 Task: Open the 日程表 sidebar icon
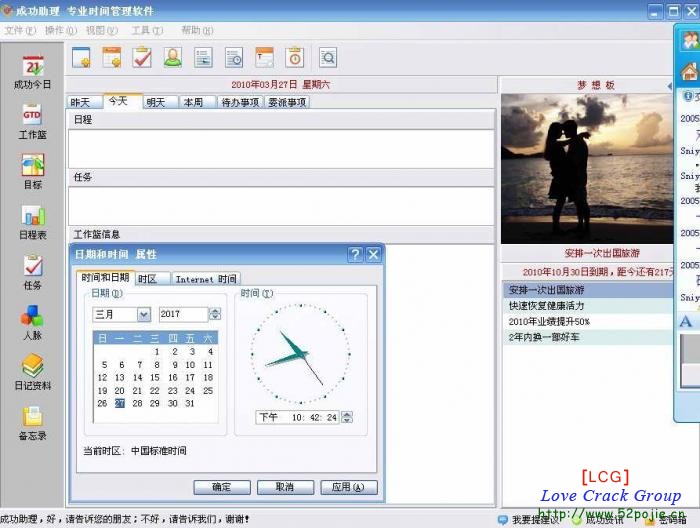coord(33,222)
